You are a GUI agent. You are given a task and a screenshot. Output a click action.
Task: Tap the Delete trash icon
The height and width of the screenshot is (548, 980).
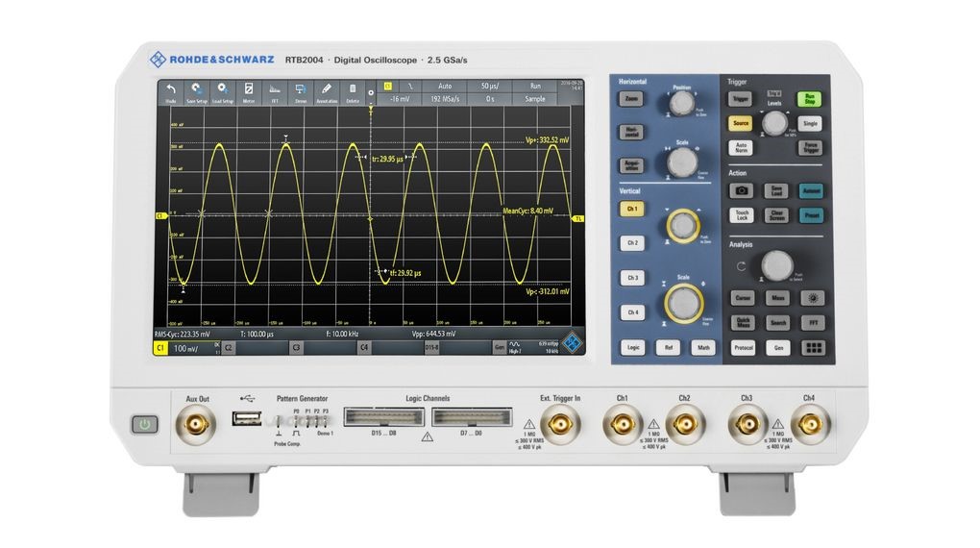tap(353, 90)
